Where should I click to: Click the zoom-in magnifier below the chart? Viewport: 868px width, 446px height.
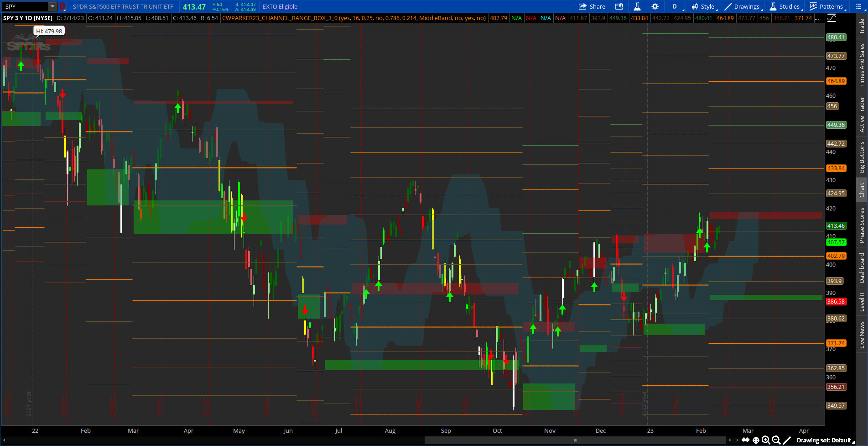tap(765, 440)
